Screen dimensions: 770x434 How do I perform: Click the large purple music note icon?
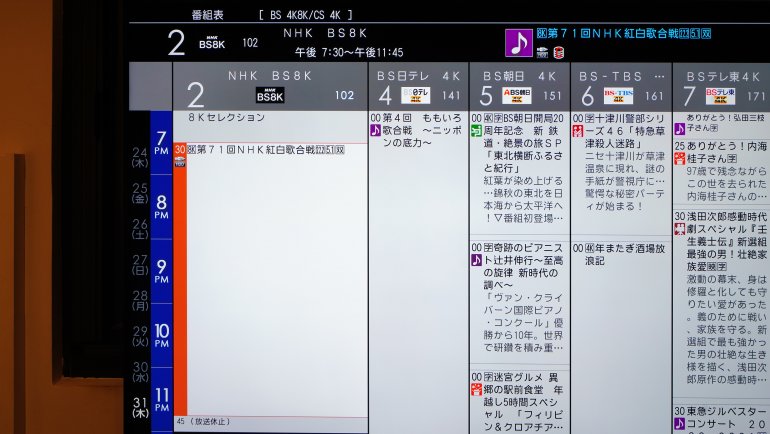point(518,43)
